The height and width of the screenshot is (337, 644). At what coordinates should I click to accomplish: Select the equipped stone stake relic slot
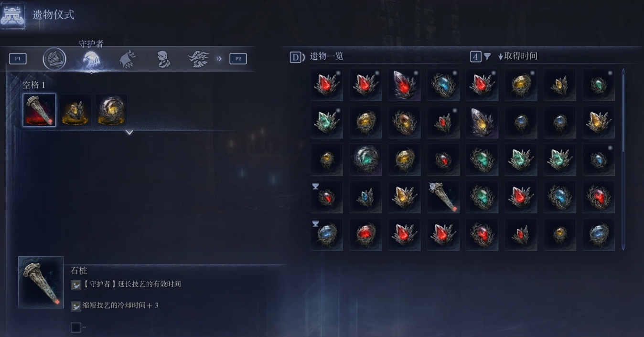[x=39, y=110]
